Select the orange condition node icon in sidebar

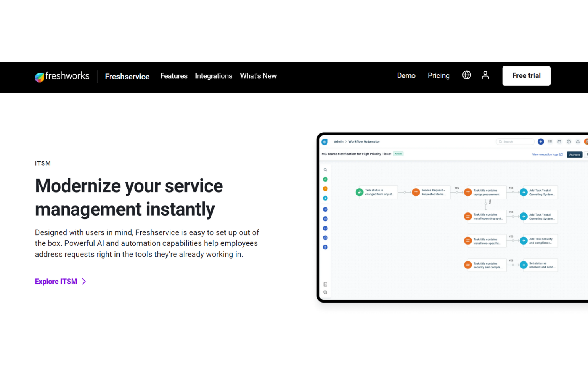click(325, 189)
